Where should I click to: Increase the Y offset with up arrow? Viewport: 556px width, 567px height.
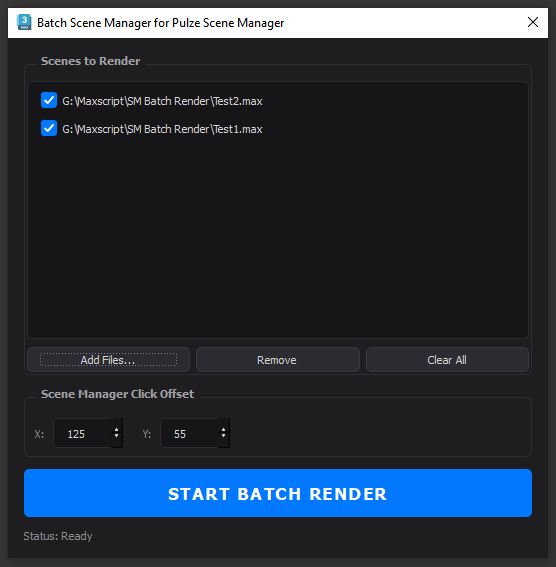click(223, 429)
